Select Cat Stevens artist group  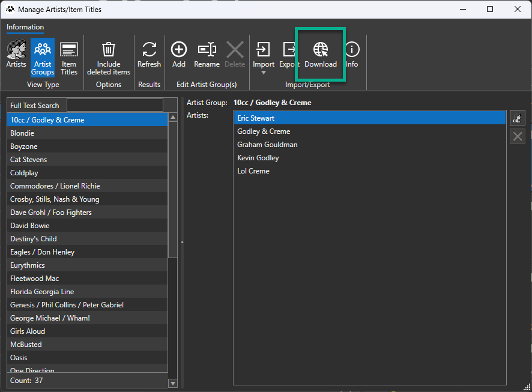[87, 159]
